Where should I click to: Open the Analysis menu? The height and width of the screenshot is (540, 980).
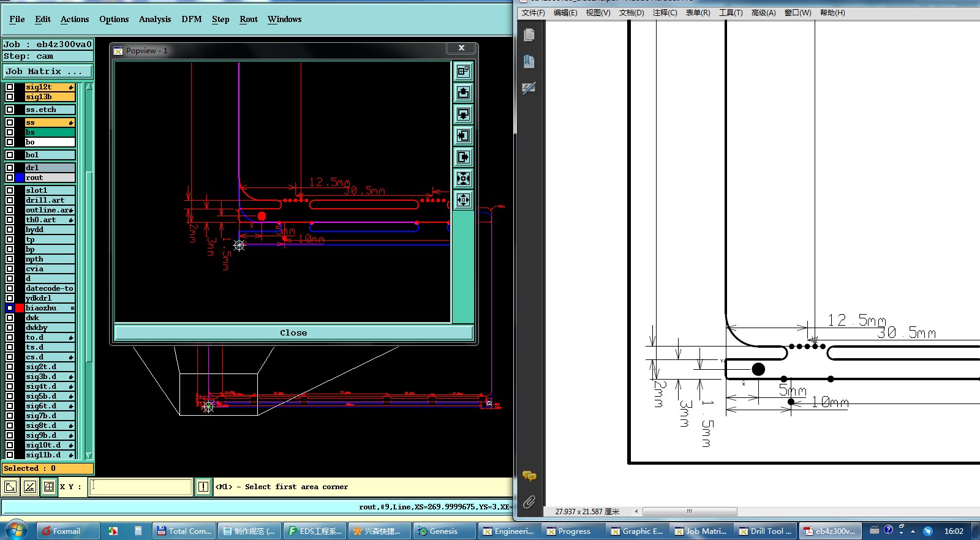[155, 20]
